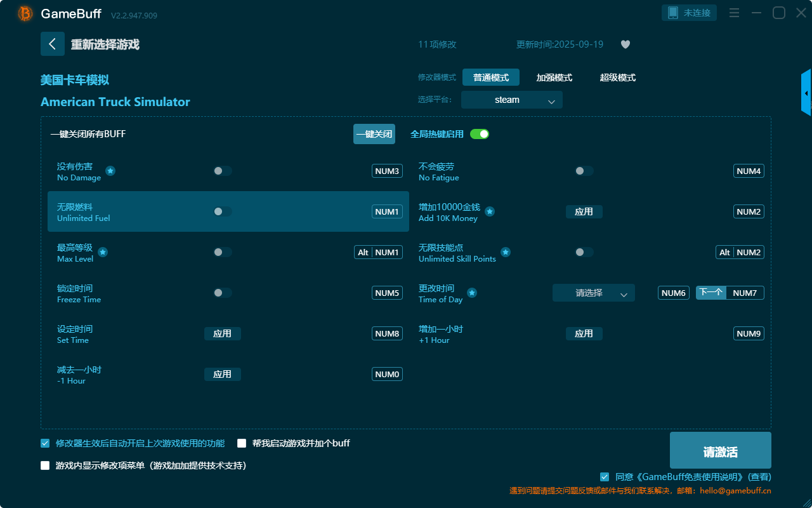The image size is (812, 508).
Task: Switch to the 加强模式 tab
Action: tap(554, 77)
